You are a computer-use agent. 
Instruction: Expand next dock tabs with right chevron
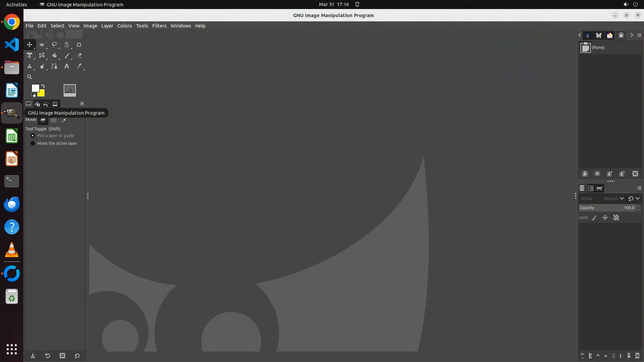coord(632,35)
